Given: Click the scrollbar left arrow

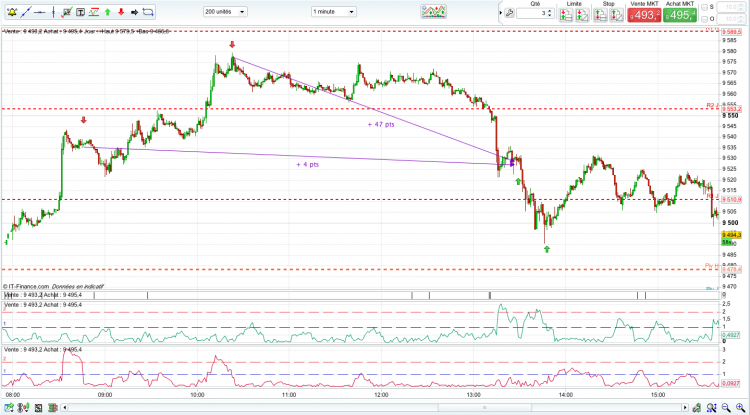Looking at the screenshot, I should pos(65,408).
